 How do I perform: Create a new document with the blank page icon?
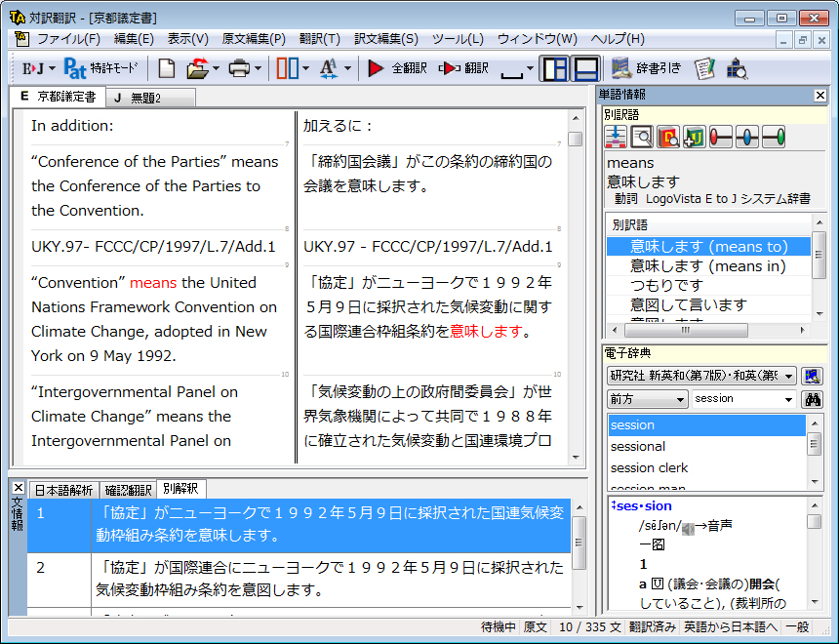(167, 68)
